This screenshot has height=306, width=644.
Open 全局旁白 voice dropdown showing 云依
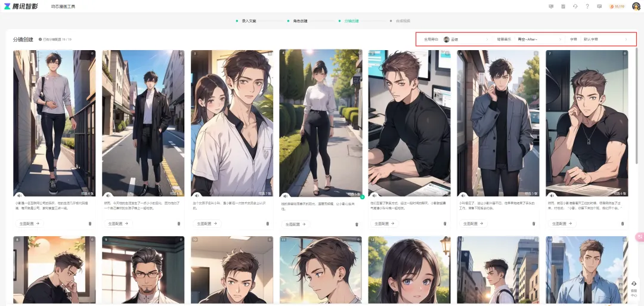466,39
